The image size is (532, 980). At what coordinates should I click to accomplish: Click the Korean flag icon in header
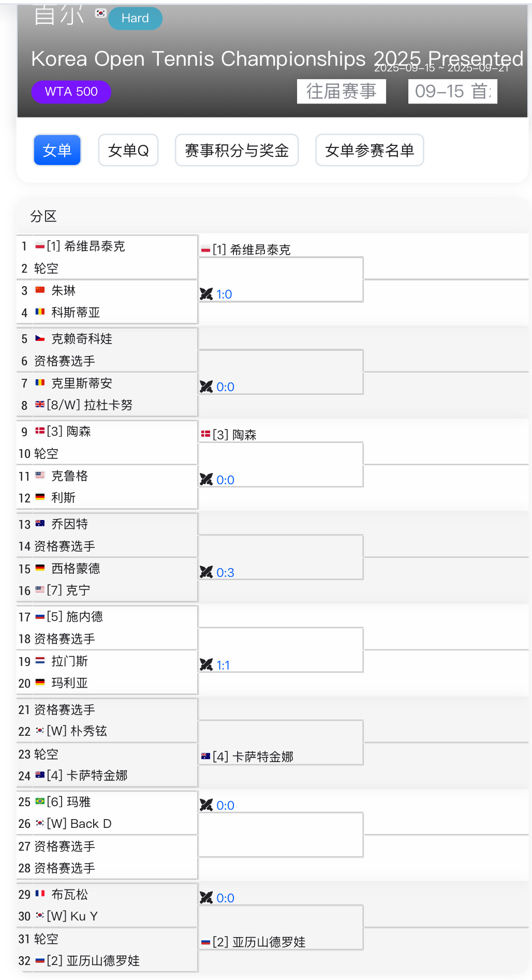point(101,13)
